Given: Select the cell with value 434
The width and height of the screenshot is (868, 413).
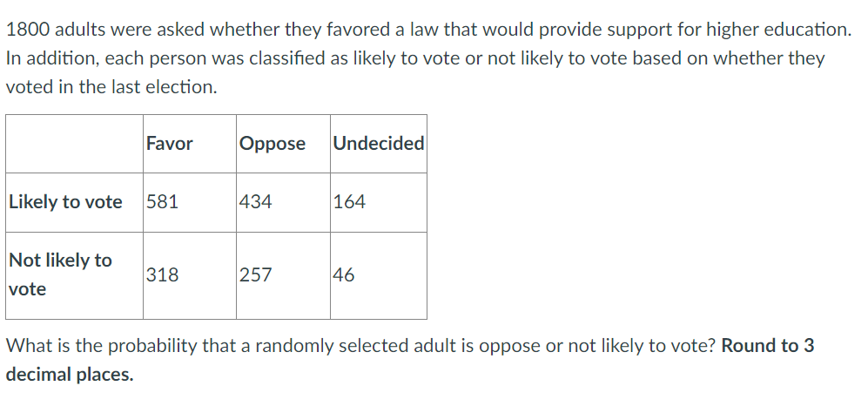Looking at the screenshot, I should point(256,202).
